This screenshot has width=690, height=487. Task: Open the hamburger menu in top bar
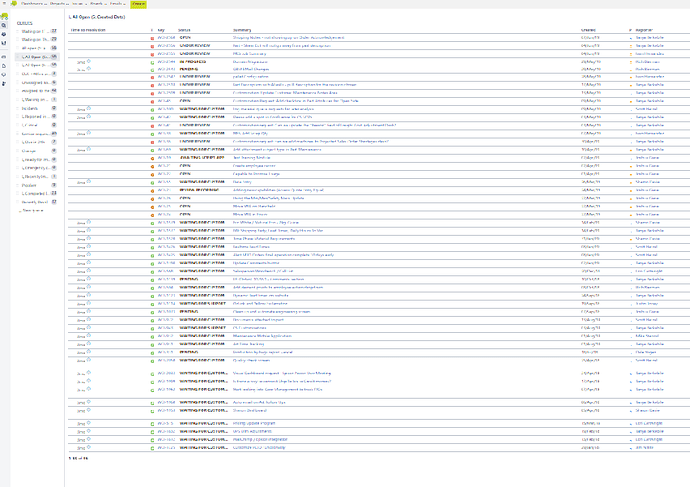[x=4, y=4]
